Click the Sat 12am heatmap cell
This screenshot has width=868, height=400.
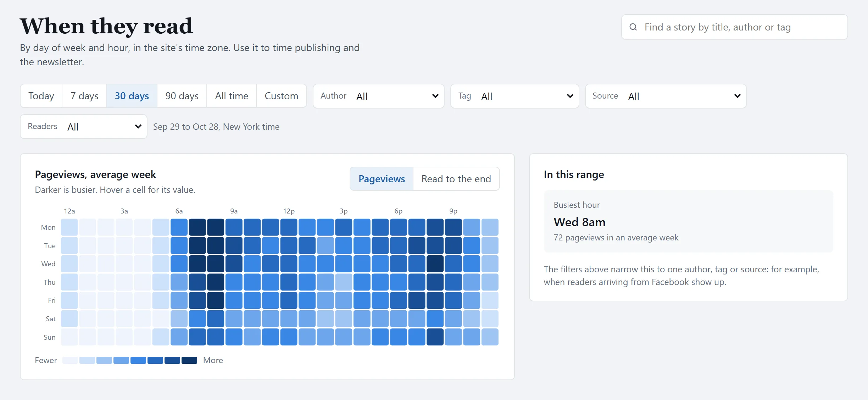[x=69, y=319]
